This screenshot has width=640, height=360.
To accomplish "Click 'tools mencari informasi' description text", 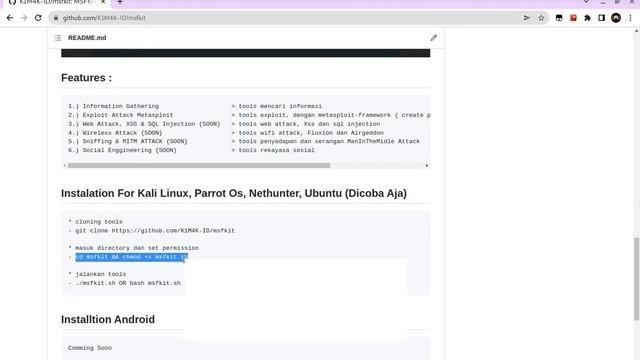I will click(280, 106).
